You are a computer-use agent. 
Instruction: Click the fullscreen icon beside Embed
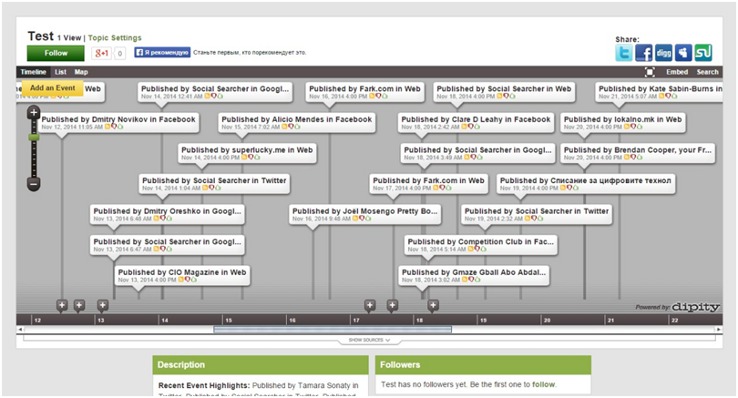click(x=650, y=72)
